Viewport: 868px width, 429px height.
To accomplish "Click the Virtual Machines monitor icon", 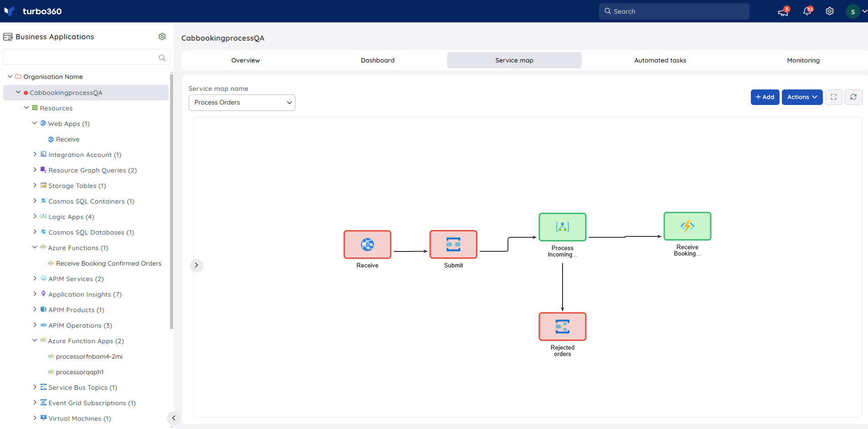I will point(43,418).
